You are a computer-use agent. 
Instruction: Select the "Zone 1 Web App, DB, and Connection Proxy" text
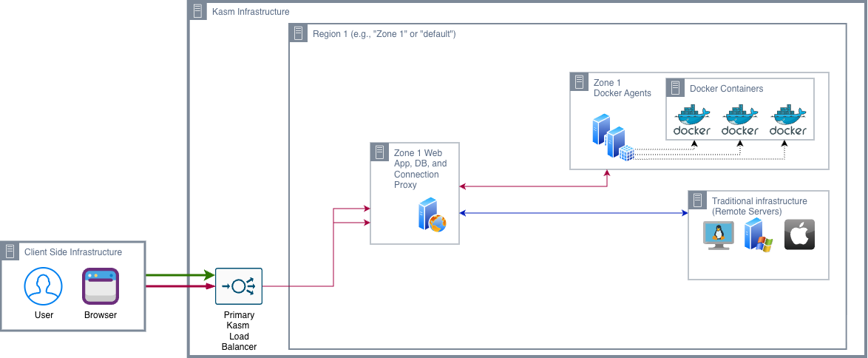coord(420,169)
